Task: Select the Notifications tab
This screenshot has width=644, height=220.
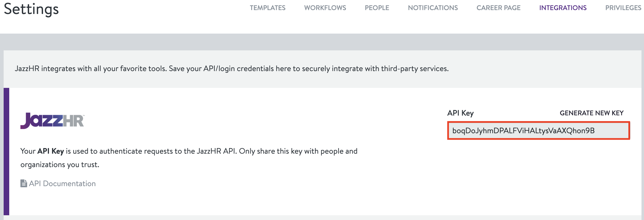Action: pyautogui.click(x=433, y=8)
